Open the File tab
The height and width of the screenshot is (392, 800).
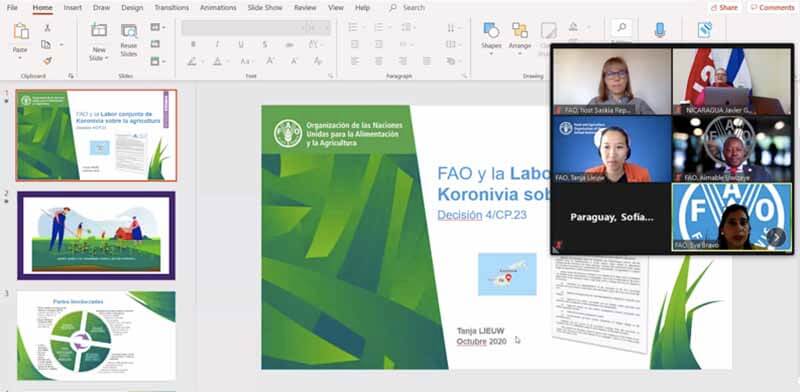12,8
